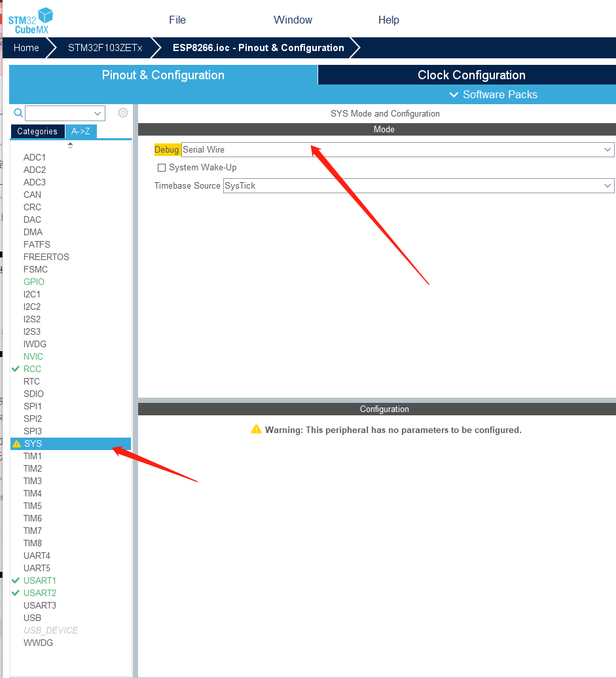Select SPI1 in the list
Image resolution: width=616 pixels, height=678 pixels.
pos(33,406)
